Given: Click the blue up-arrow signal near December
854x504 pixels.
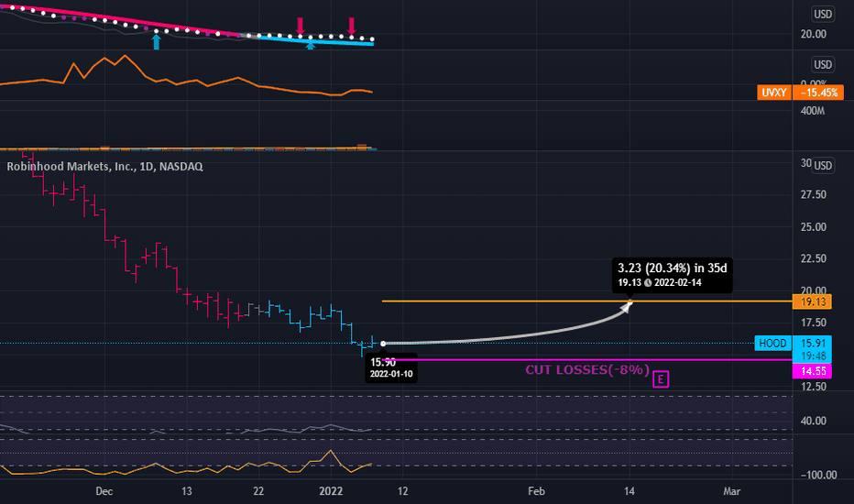Looking at the screenshot, I should pos(157,42).
